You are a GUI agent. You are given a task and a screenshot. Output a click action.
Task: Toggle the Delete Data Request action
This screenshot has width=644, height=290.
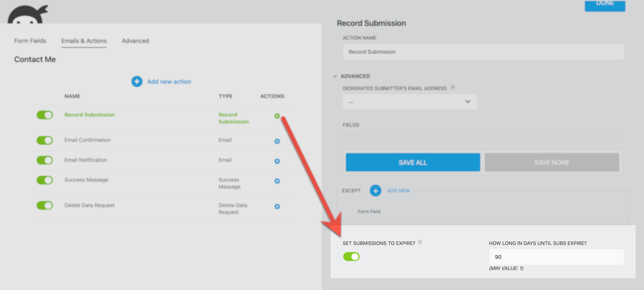coord(45,205)
